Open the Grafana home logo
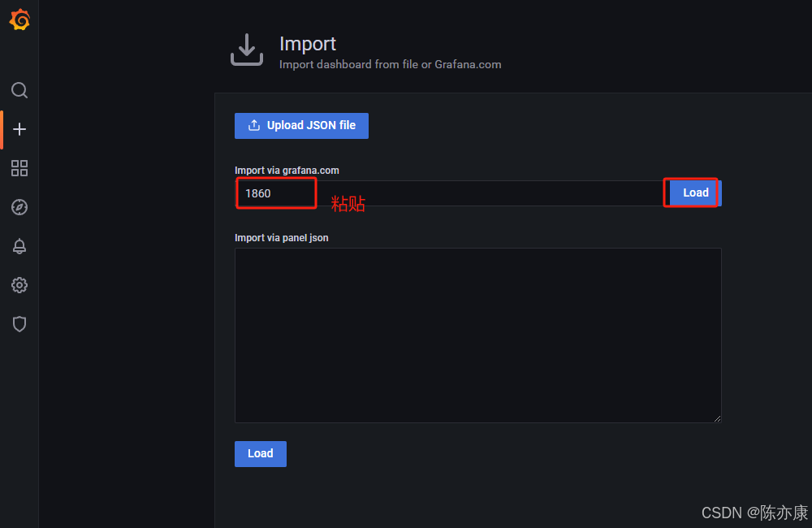This screenshot has width=812, height=528. point(19,19)
